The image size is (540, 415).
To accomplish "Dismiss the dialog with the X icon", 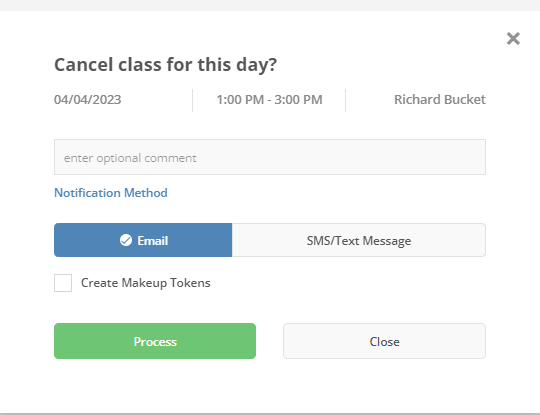I will (513, 39).
